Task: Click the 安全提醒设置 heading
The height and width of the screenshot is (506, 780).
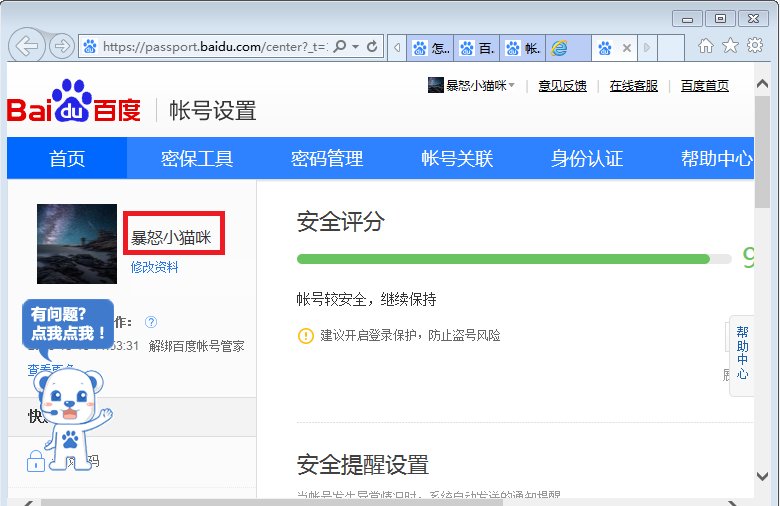Action: 363,465
